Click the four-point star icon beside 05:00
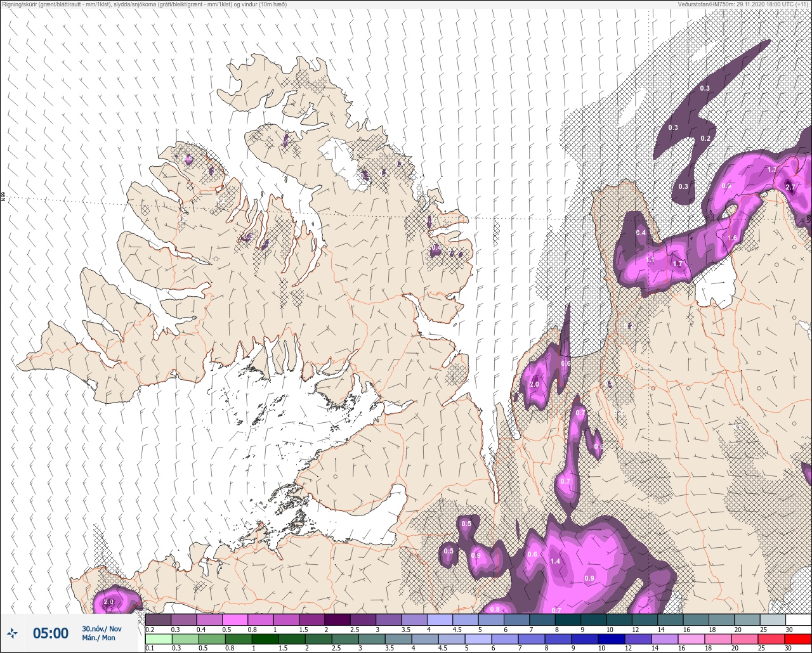812x653 pixels. tap(12, 633)
